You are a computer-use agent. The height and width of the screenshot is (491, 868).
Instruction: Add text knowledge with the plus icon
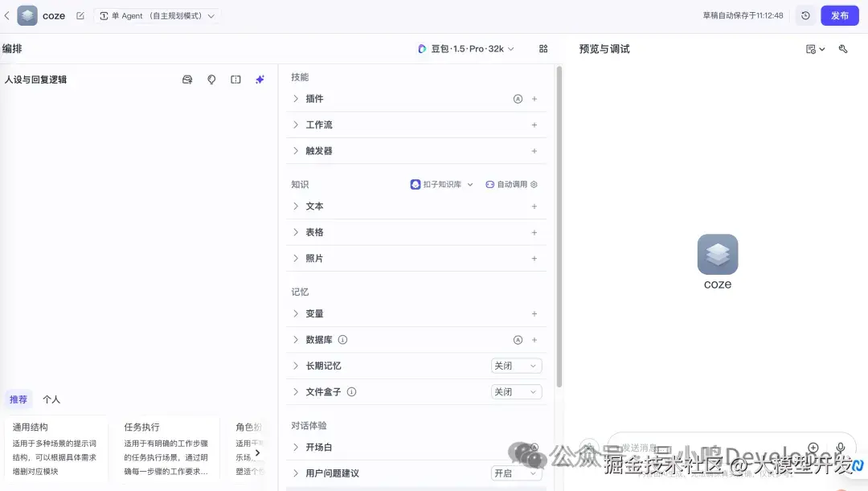pyautogui.click(x=534, y=207)
